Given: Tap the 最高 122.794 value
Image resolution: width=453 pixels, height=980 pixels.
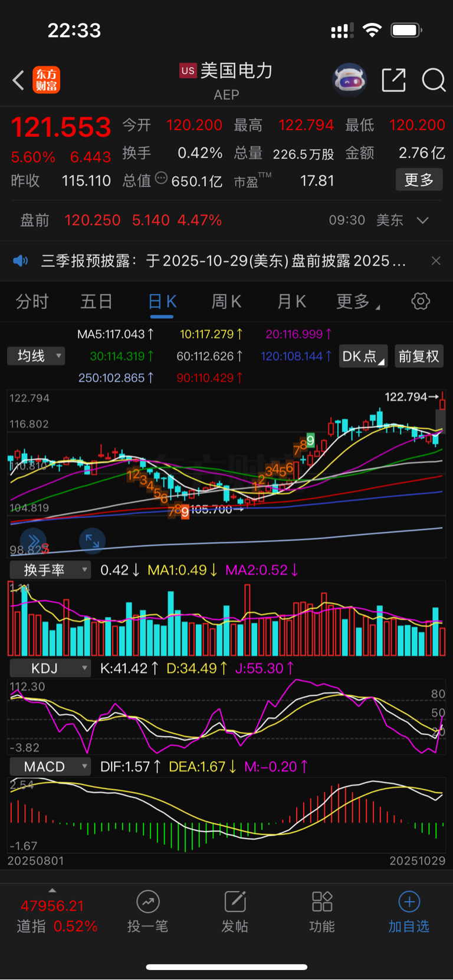Looking at the screenshot, I should coord(306,125).
